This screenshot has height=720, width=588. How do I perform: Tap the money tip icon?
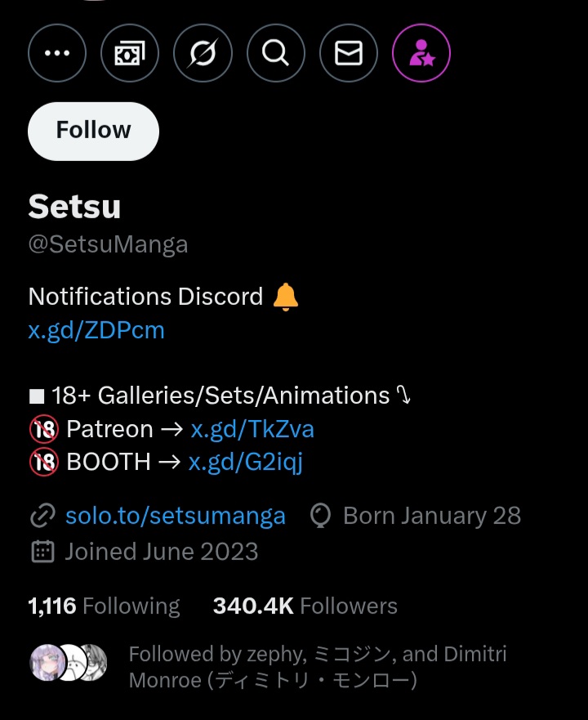click(130, 53)
